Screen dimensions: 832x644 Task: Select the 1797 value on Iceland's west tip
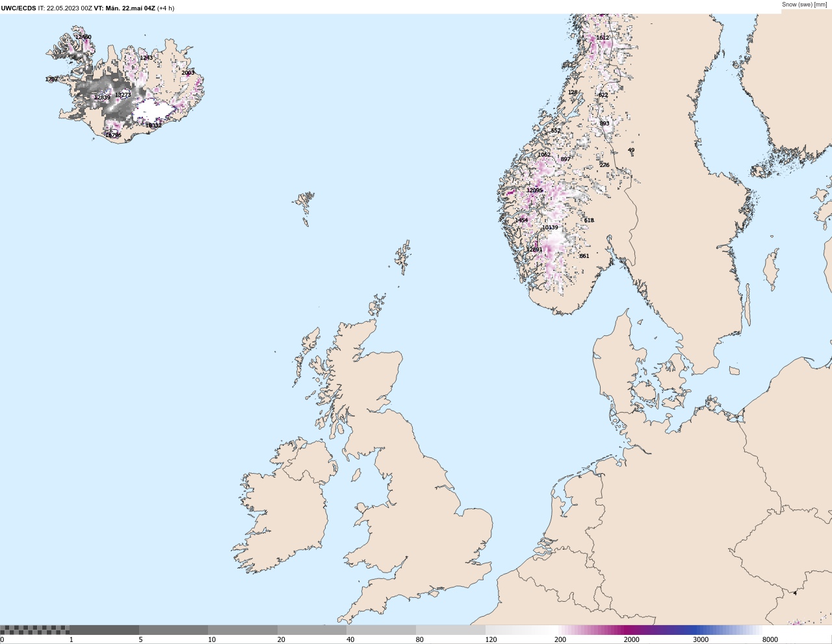[x=51, y=79]
